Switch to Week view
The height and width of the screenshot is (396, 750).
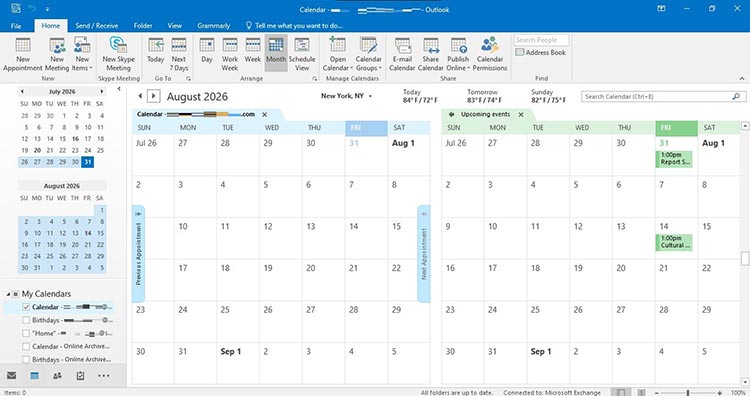pyautogui.click(x=253, y=50)
